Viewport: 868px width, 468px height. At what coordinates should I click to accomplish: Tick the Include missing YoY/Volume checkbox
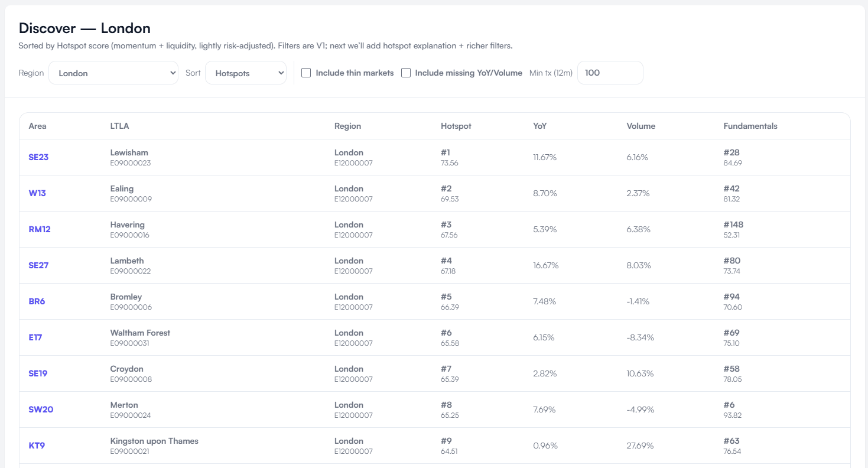pyautogui.click(x=406, y=73)
